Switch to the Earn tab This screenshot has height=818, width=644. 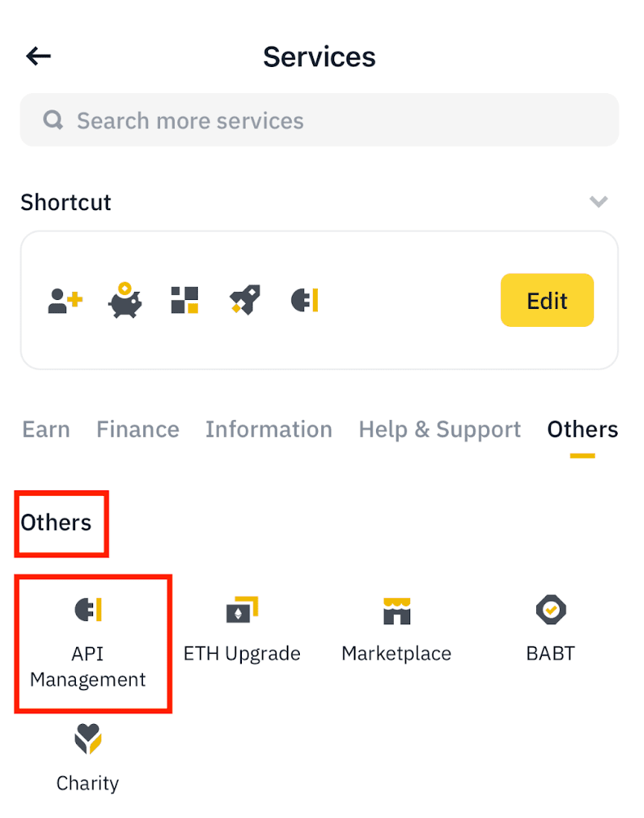(46, 430)
